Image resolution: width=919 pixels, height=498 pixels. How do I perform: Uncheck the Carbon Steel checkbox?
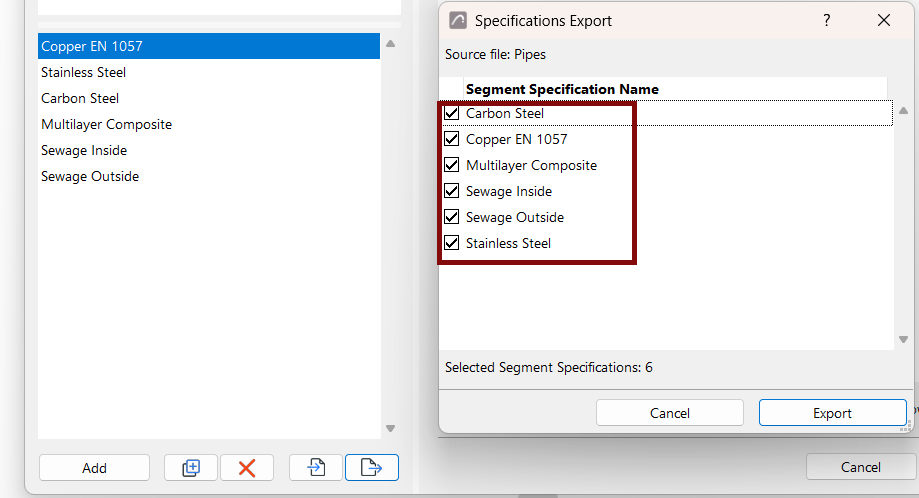click(x=451, y=113)
